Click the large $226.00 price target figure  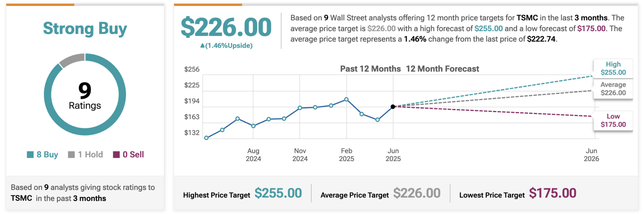click(226, 27)
